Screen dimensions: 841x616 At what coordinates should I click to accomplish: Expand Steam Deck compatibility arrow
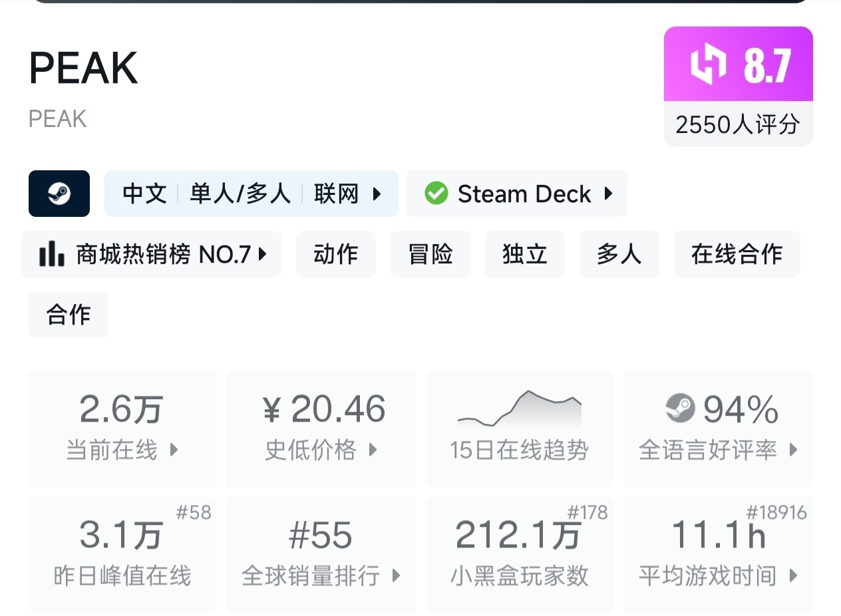[608, 194]
